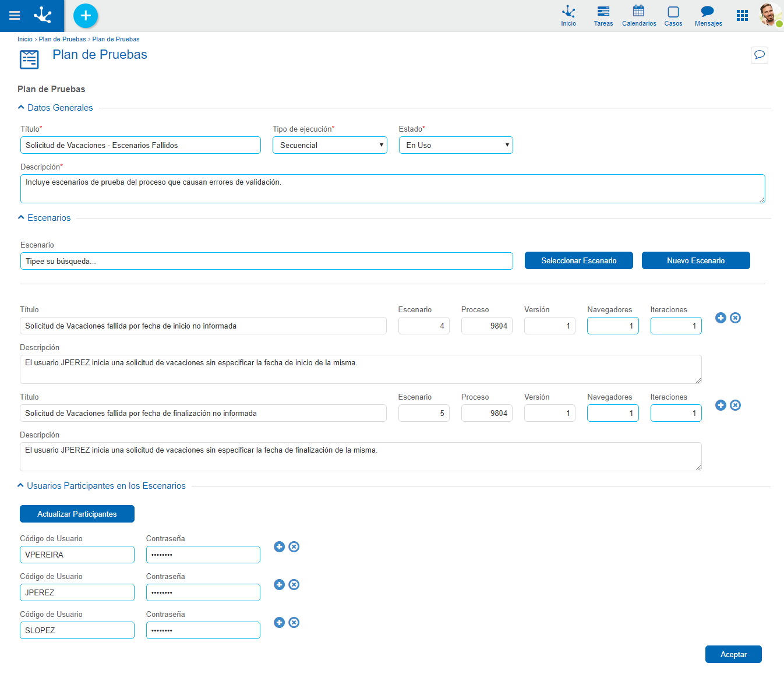This screenshot has height=674, width=784.
Task: Click Actualizar Participantes button
Action: coord(77,514)
